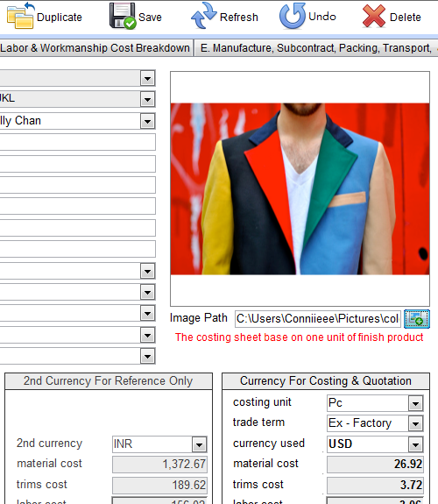The height and width of the screenshot is (504, 438).
Task: Click the INR trims cost field 189.62
Action: click(x=159, y=485)
